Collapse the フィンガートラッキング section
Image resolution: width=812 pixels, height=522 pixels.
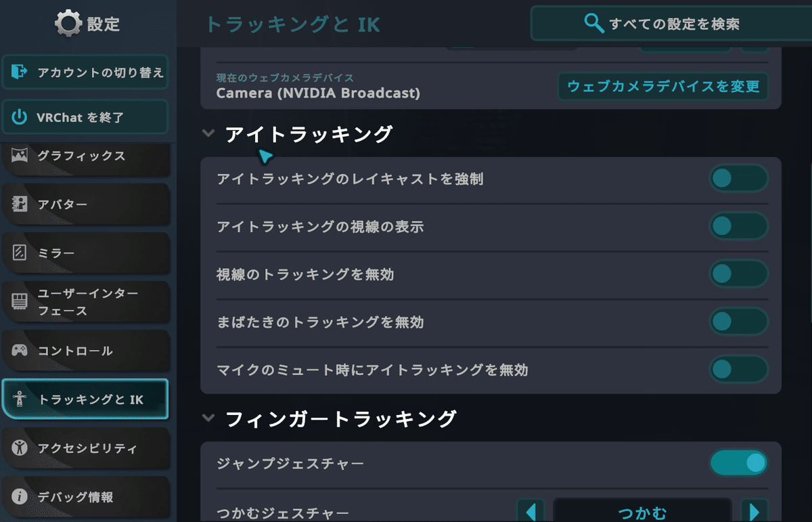point(208,418)
